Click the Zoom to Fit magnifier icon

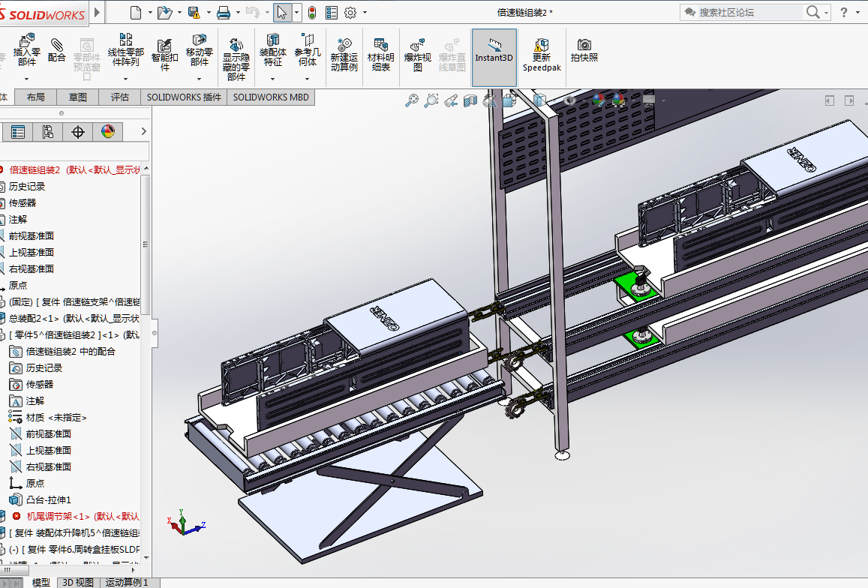pyautogui.click(x=411, y=100)
